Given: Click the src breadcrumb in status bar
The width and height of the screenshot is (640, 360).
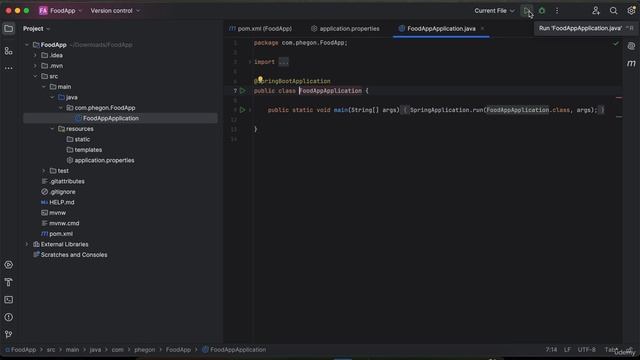Looking at the screenshot, I should click(51, 350).
